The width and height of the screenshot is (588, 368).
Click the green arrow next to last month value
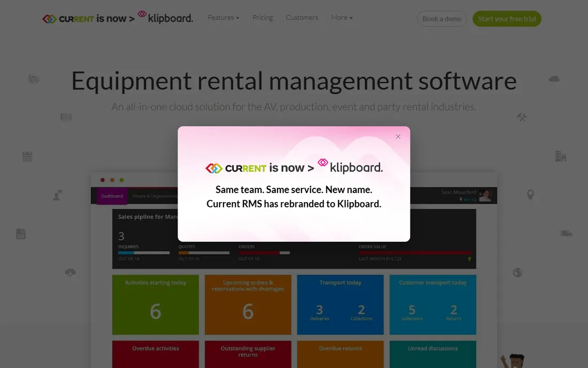tap(469, 259)
